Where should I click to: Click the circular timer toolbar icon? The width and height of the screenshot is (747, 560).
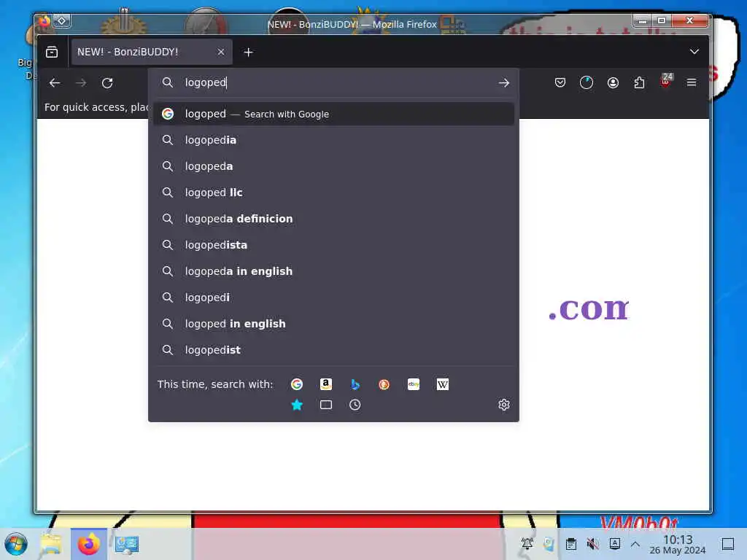point(587,83)
